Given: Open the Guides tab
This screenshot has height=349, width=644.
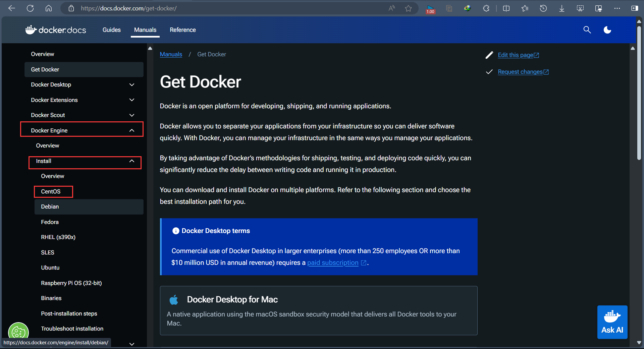Looking at the screenshot, I should tap(111, 30).
